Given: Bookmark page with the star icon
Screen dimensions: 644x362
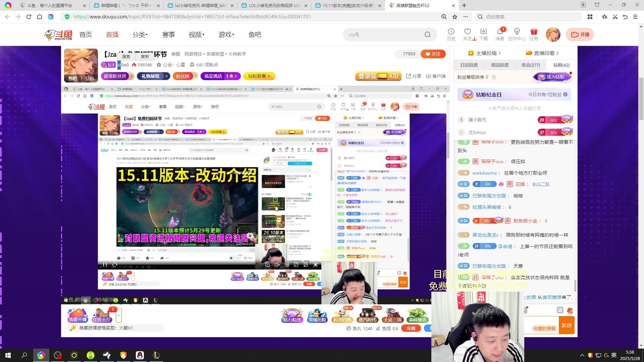Looking at the screenshot, I should pos(455,17).
